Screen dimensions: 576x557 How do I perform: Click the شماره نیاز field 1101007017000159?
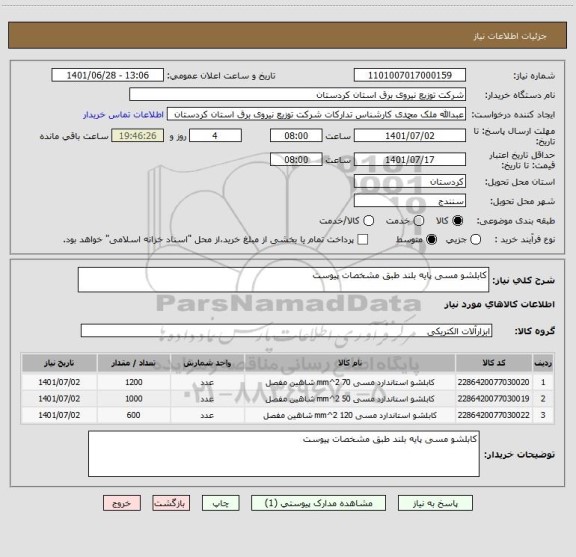[410, 75]
